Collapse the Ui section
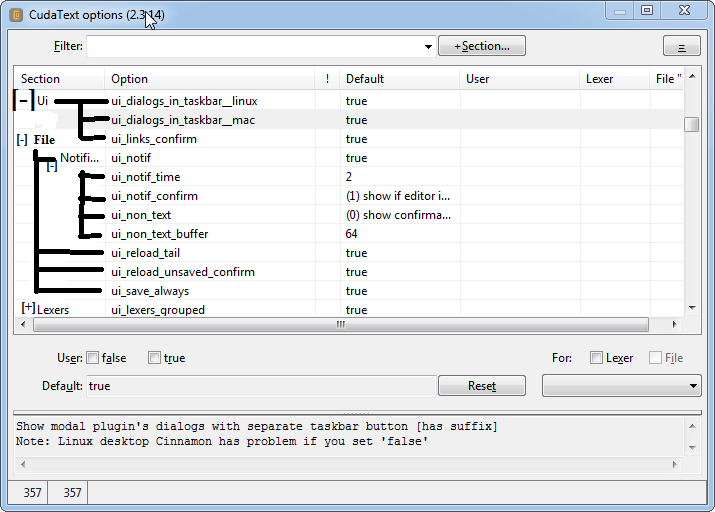The image size is (715, 512). (x=24, y=100)
